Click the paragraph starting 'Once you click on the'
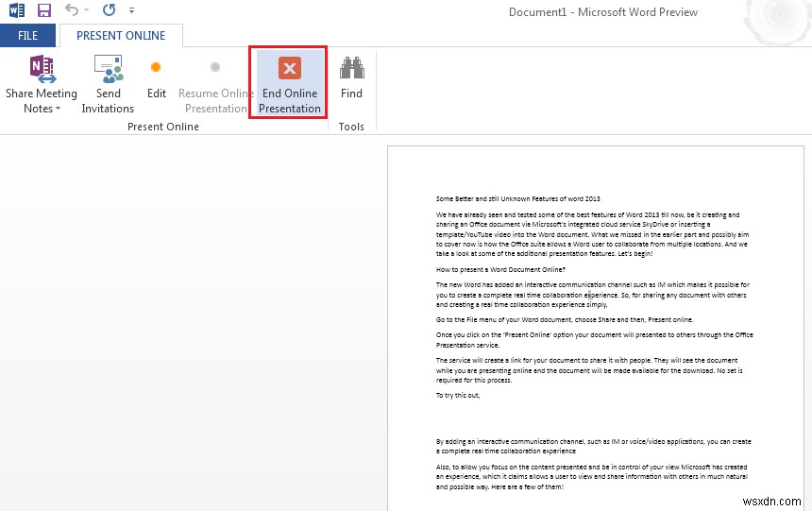 tap(595, 340)
